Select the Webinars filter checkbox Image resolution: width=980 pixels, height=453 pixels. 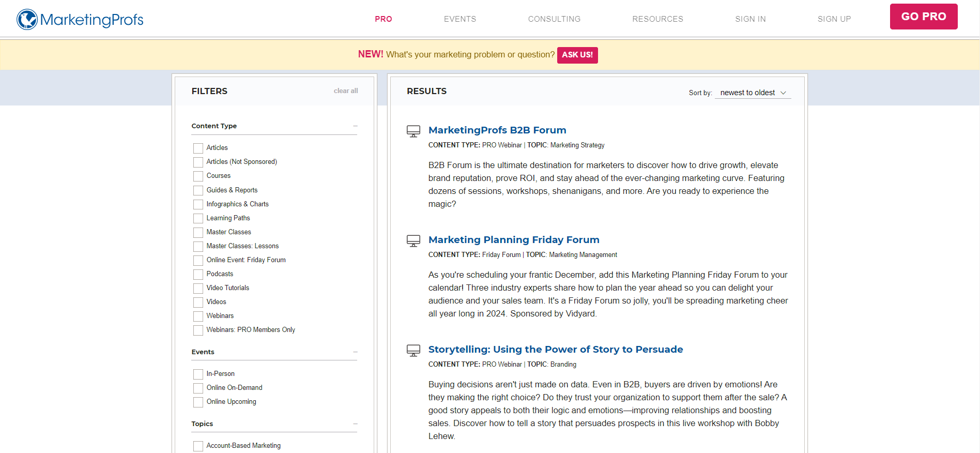[x=198, y=316]
